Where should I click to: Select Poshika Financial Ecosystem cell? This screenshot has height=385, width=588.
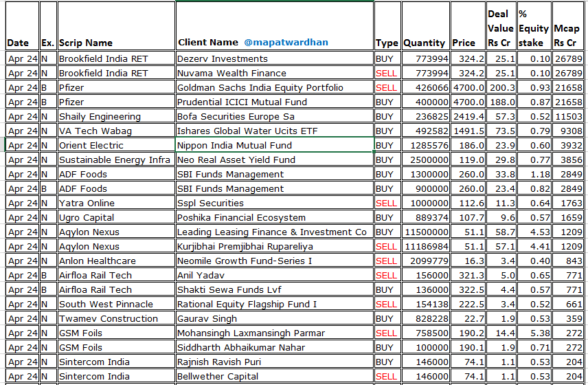275,218
